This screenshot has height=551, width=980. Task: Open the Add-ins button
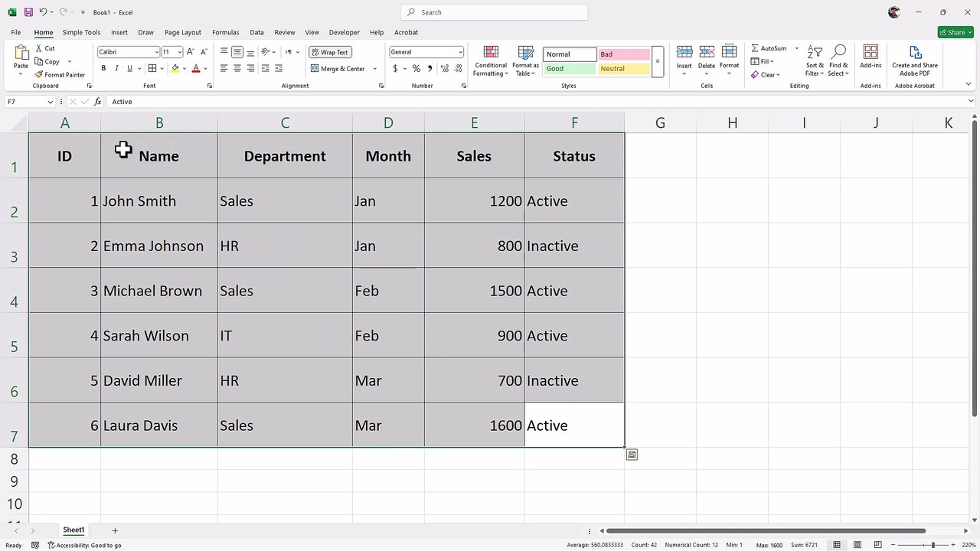pyautogui.click(x=871, y=57)
